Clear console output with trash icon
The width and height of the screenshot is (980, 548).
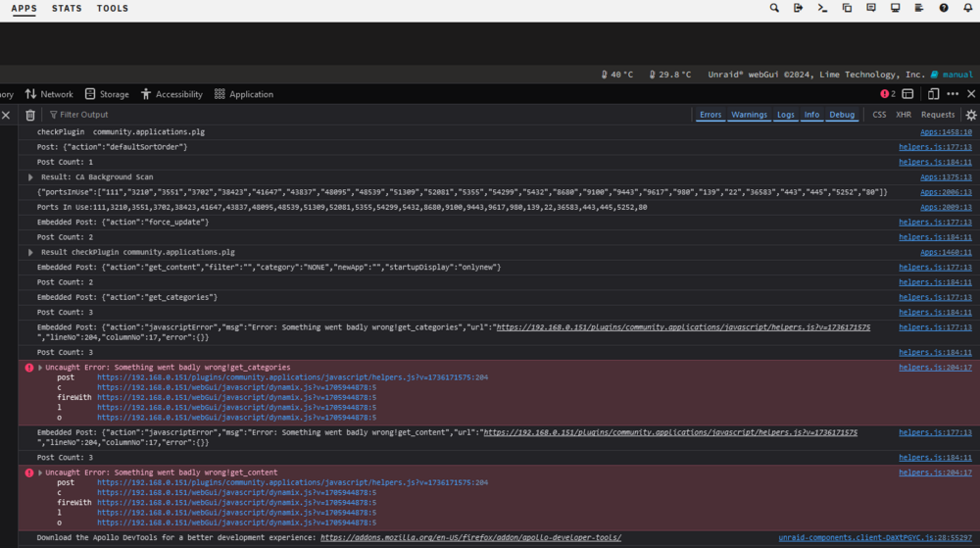pyautogui.click(x=30, y=115)
